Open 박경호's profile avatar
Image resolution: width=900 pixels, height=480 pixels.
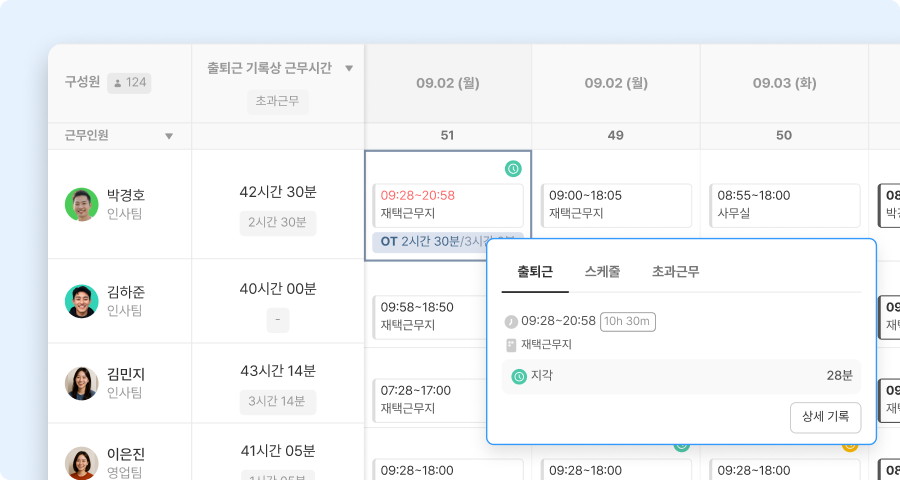(82, 204)
